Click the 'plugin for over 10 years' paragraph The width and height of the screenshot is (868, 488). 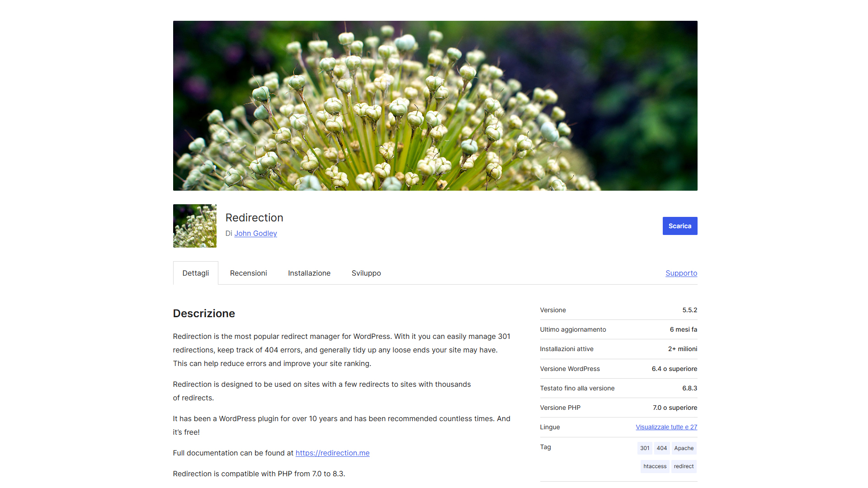coord(342,425)
